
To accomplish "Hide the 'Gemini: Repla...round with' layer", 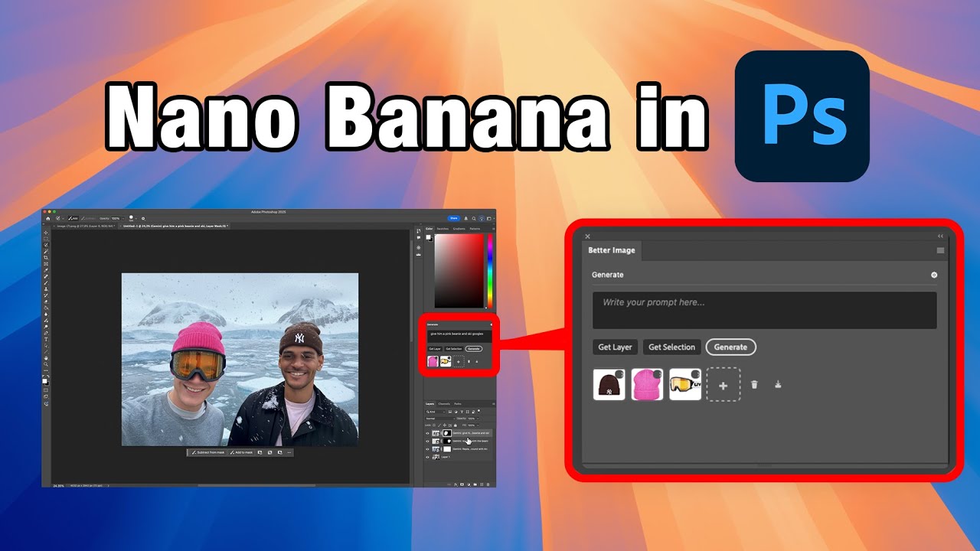I will 427,449.
